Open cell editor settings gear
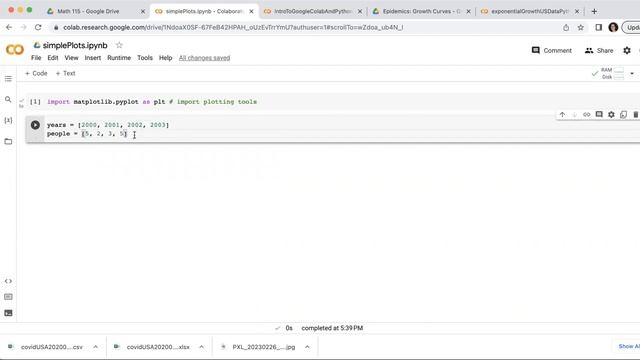640x360 pixels. pos(611,115)
